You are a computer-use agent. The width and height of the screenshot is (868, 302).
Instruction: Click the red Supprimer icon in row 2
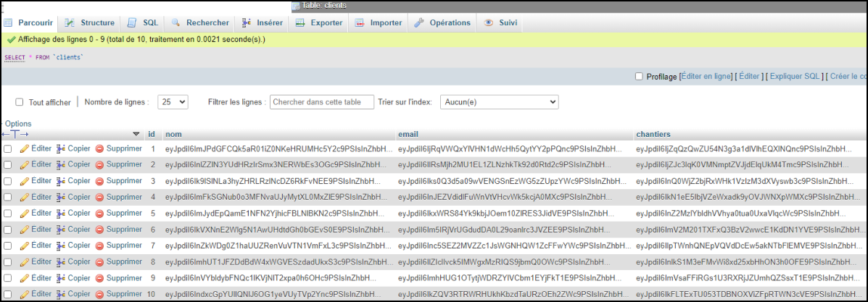pyautogui.click(x=100, y=165)
